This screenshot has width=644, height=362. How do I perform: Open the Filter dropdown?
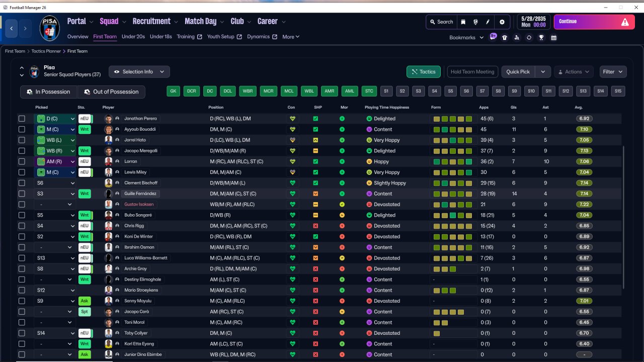coord(613,72)
